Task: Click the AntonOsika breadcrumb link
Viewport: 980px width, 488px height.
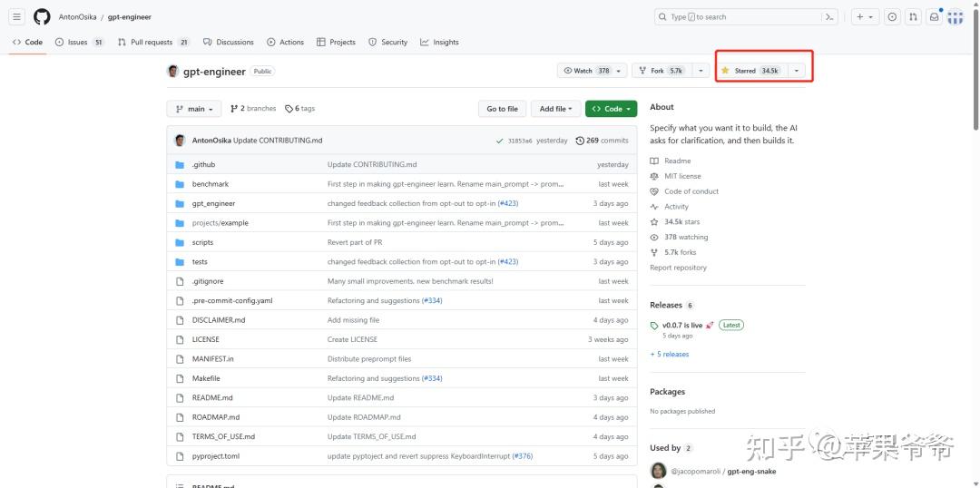Action: coord(77,17)
